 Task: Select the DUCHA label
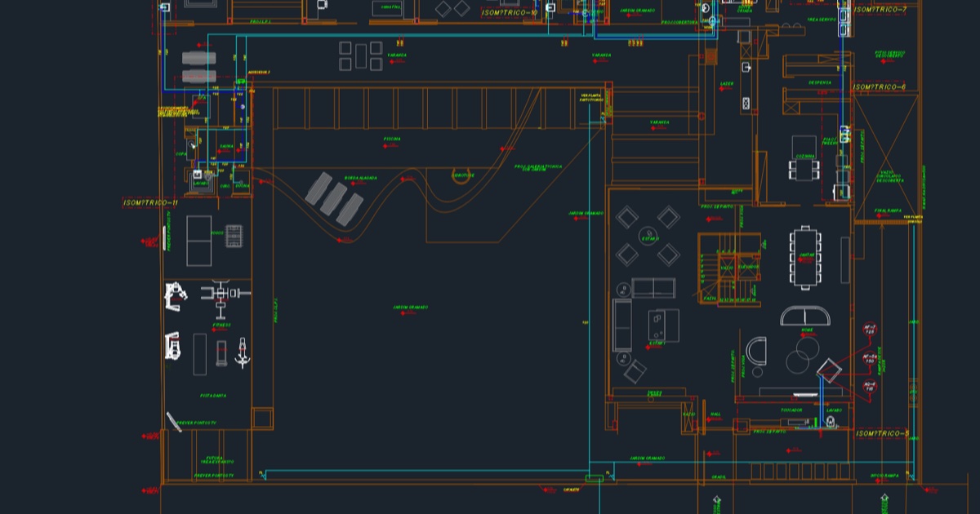point(242,185)
